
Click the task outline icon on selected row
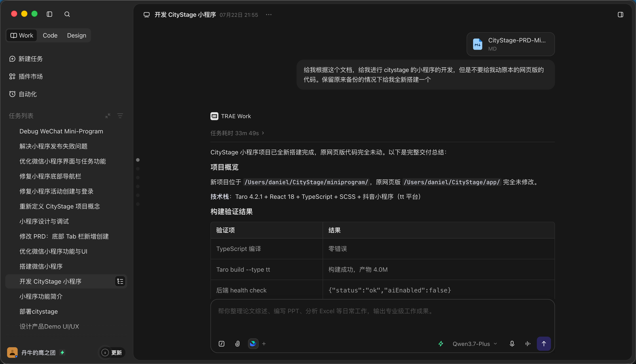pyautogui.click(x=120, y=281)
